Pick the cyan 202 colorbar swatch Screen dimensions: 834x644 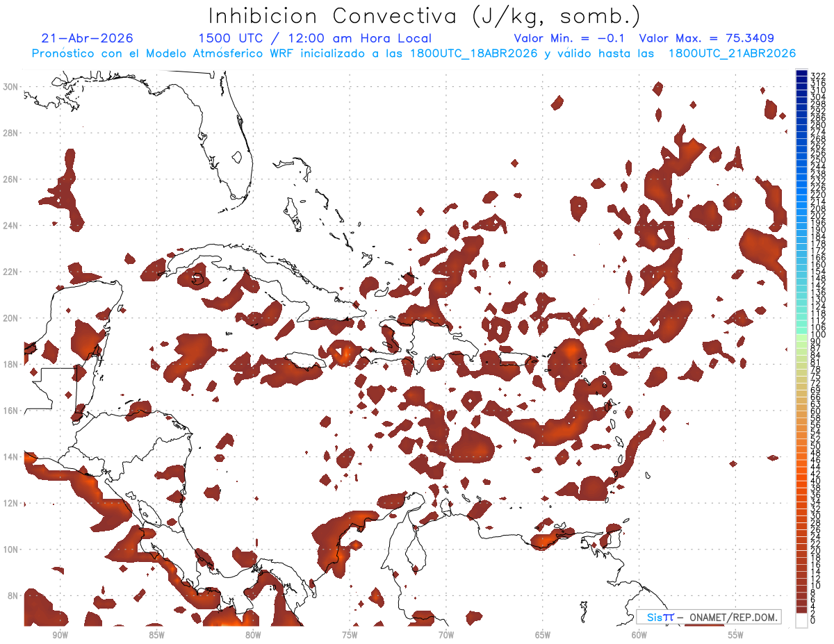coord(801,215)
